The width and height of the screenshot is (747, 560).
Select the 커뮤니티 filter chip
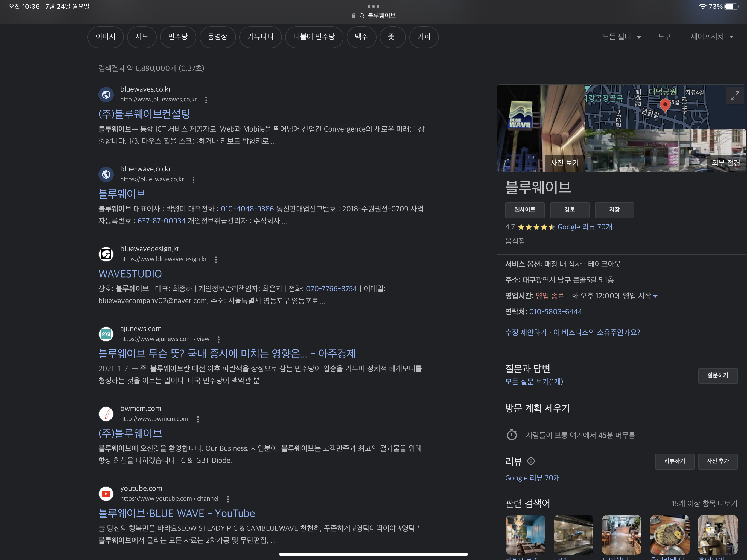260,37
